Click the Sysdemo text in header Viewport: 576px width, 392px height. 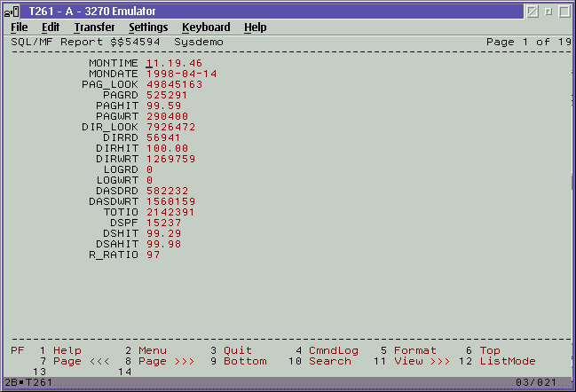tap(199, 43)
